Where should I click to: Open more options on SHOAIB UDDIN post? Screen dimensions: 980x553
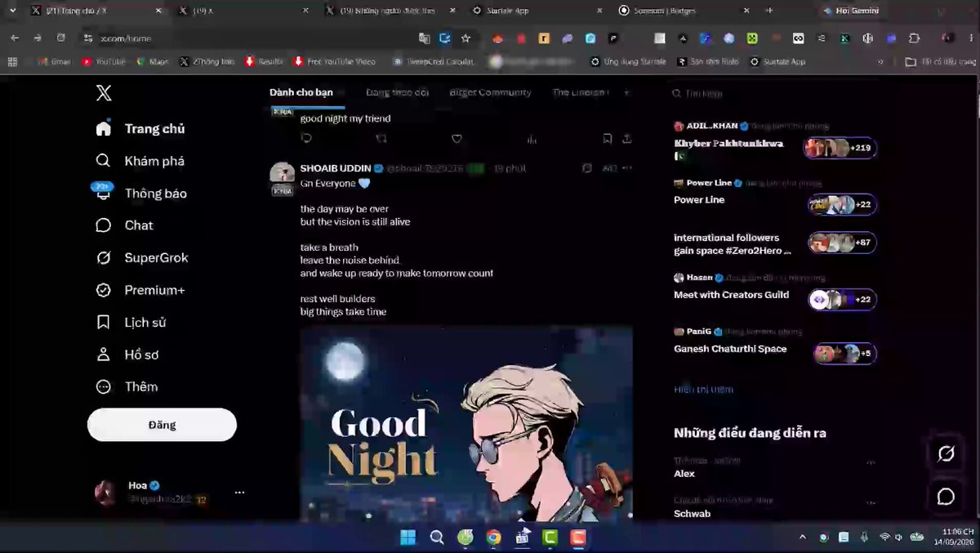[626, 168]
